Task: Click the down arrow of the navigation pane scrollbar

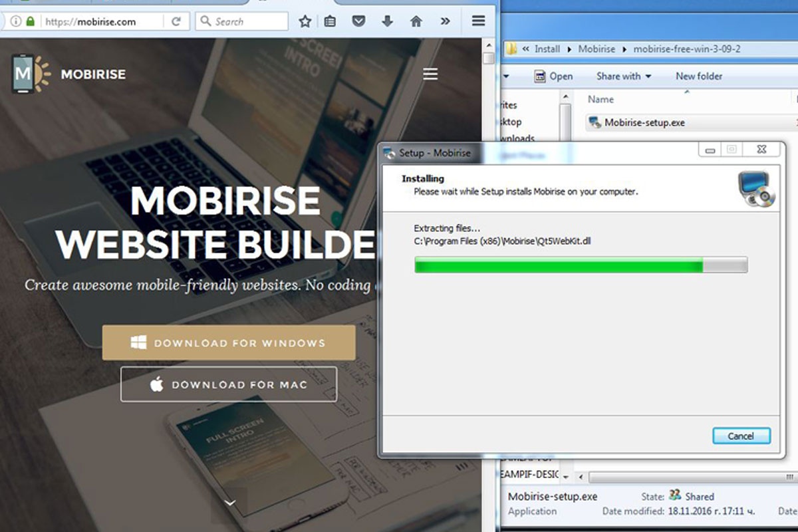Action: coord(566,477)
